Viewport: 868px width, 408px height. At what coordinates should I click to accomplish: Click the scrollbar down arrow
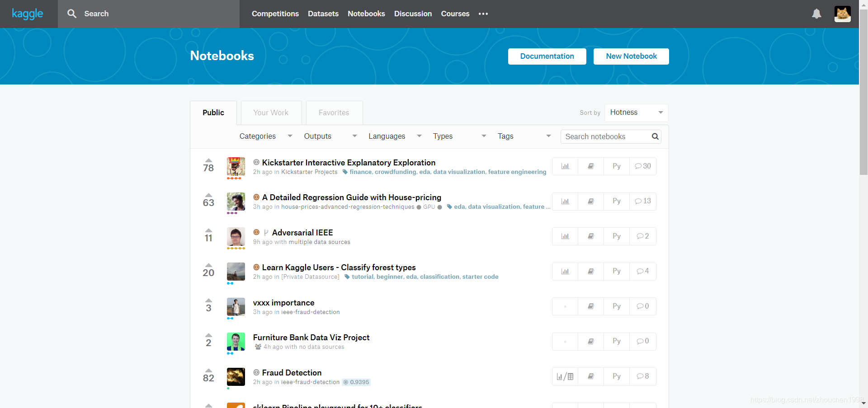[863, 403]
